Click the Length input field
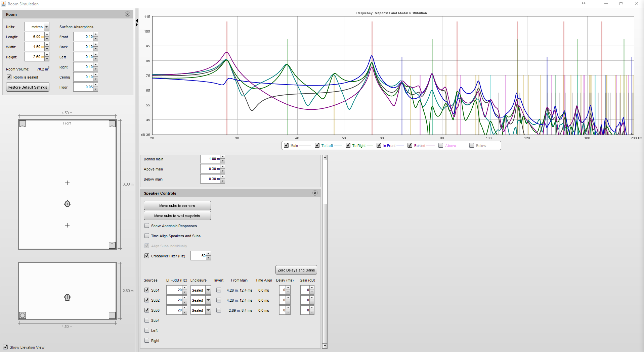644x352 pixels. click(x=35, y=37)
